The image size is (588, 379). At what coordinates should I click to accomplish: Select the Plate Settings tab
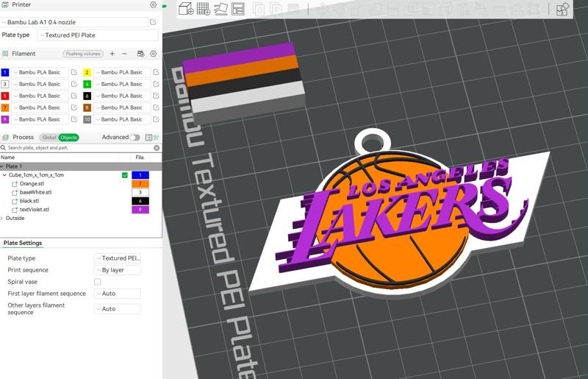pos(23,243)
